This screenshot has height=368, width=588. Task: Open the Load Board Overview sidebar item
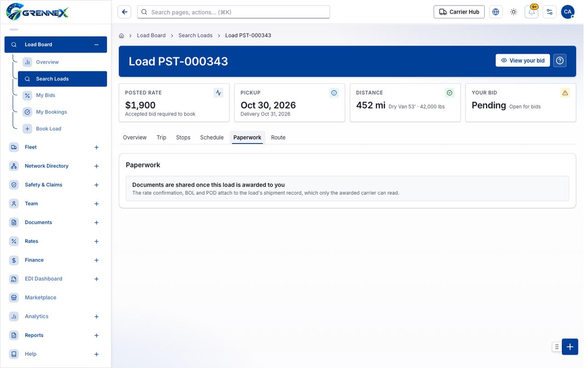coord(62,62)
